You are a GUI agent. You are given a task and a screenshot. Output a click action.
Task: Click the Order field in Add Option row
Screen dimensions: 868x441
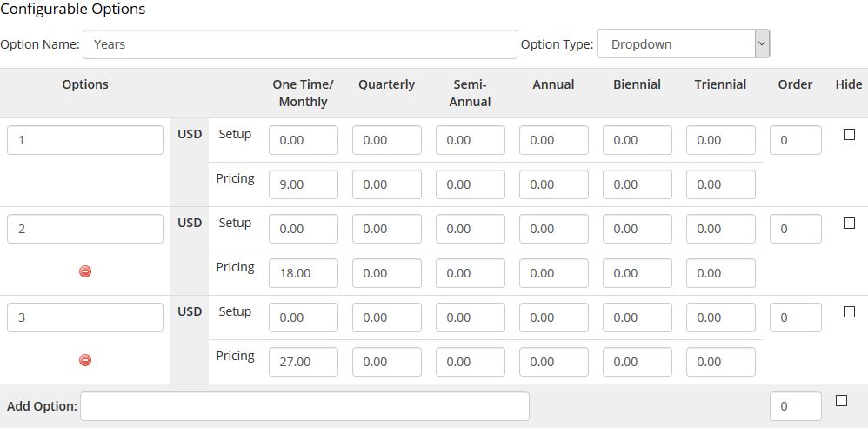(796, 406)
